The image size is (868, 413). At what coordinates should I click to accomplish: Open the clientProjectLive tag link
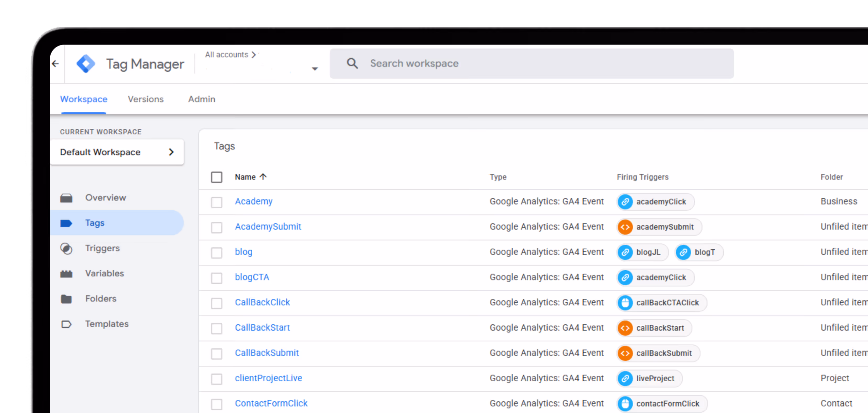[268, 378]
